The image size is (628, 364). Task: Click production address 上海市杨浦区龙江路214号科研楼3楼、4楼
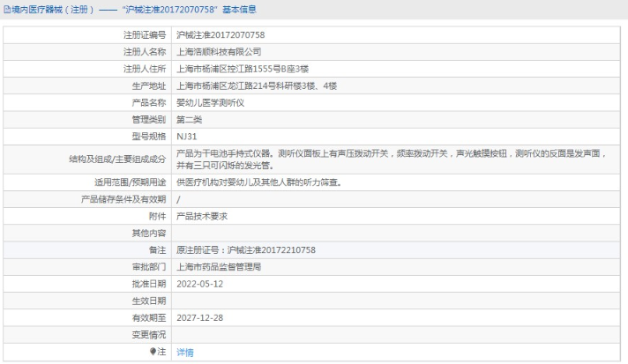click(x=257, y=85)
